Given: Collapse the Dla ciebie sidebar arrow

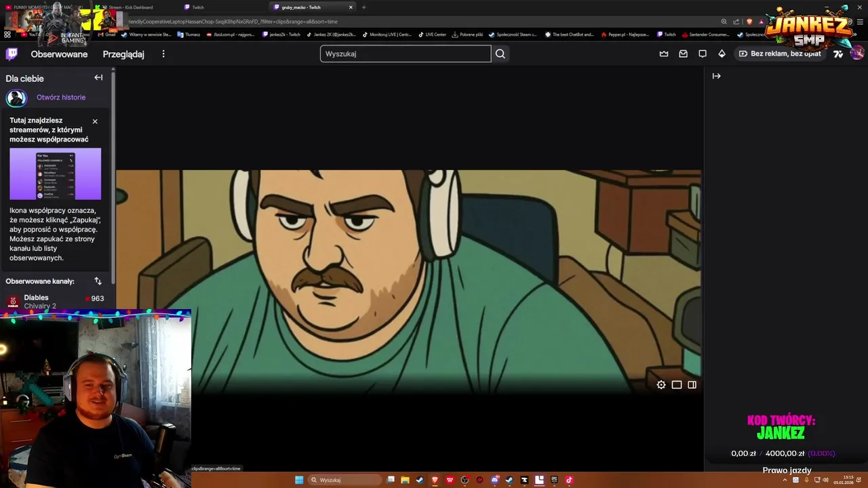Looking at the screenshot, I should tap(98, 77).
